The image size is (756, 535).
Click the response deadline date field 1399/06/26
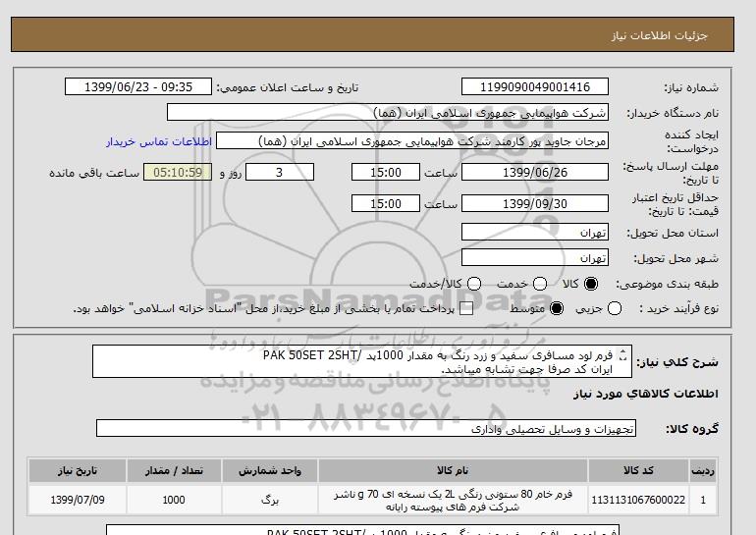point(535,173)
